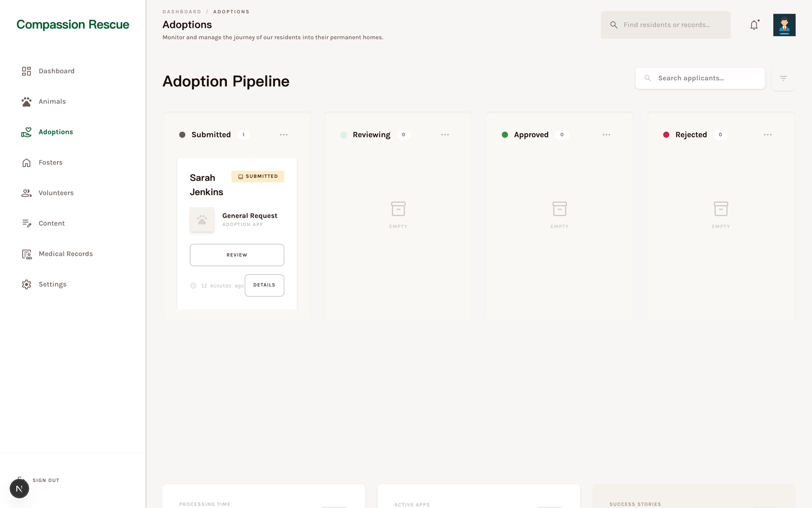Click the Compassion Rescue logo

(x=73, y=24)
